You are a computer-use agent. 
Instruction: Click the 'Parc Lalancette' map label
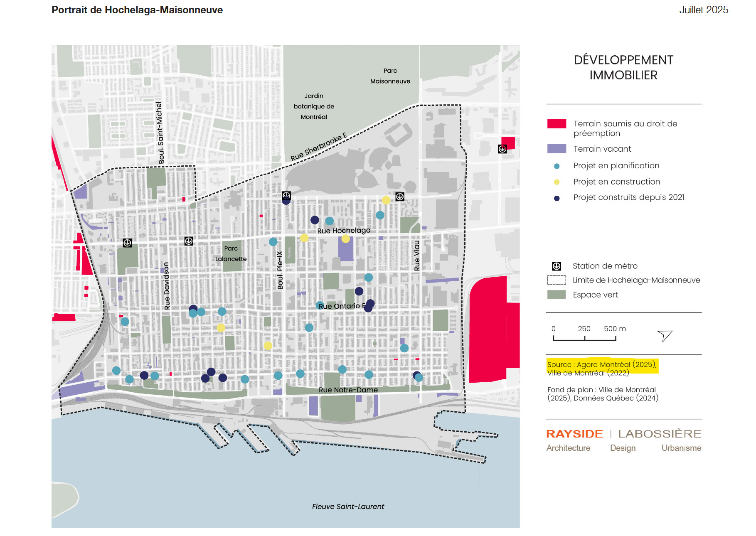coord(231,253)
